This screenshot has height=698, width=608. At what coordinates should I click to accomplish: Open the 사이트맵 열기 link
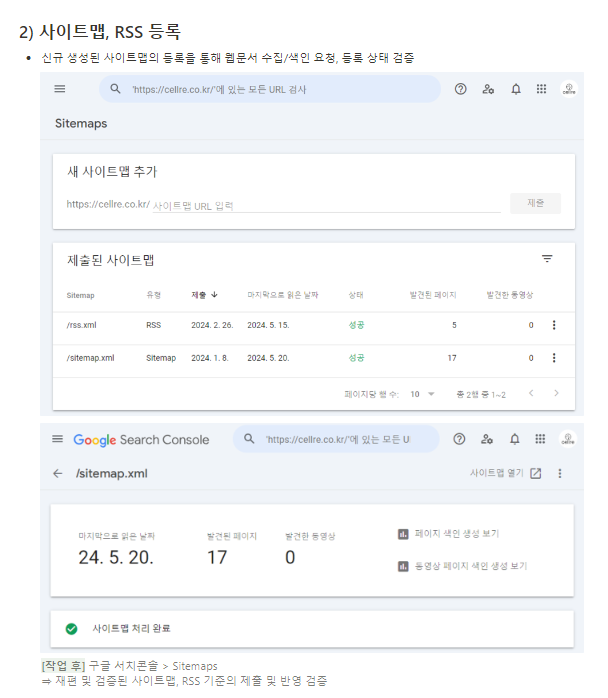click(506, 473)
